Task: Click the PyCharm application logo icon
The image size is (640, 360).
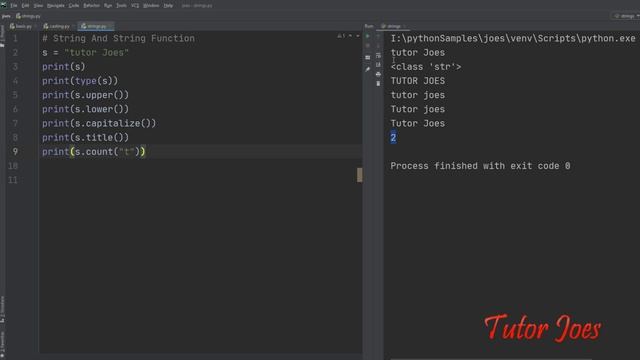Action: coord(4,5)
